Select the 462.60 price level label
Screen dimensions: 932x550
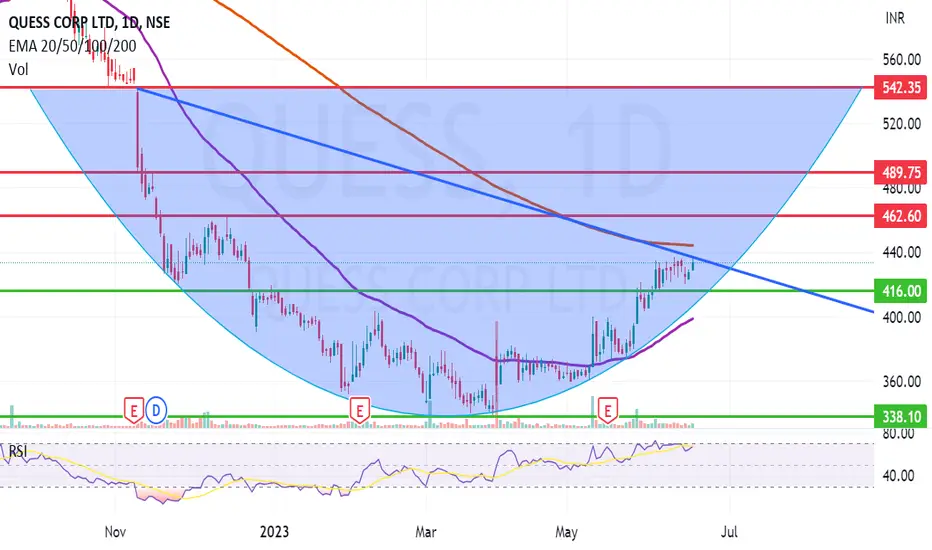pos(900,215)
